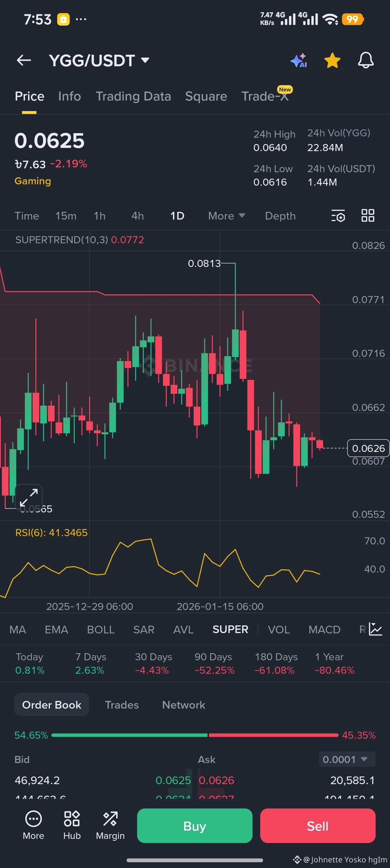Enable the MACD sub-indicator
This screenshot has height=868, width=390.
coord(324,630)
